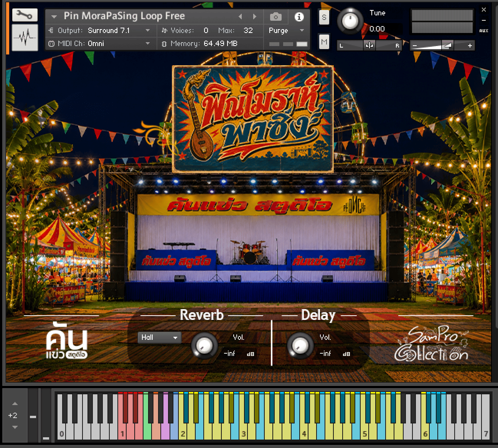Image resolution: width=498 pixels, height=448 pixels.
Task: Play the green key in octave 1
Action: click(x=147, y=432)
